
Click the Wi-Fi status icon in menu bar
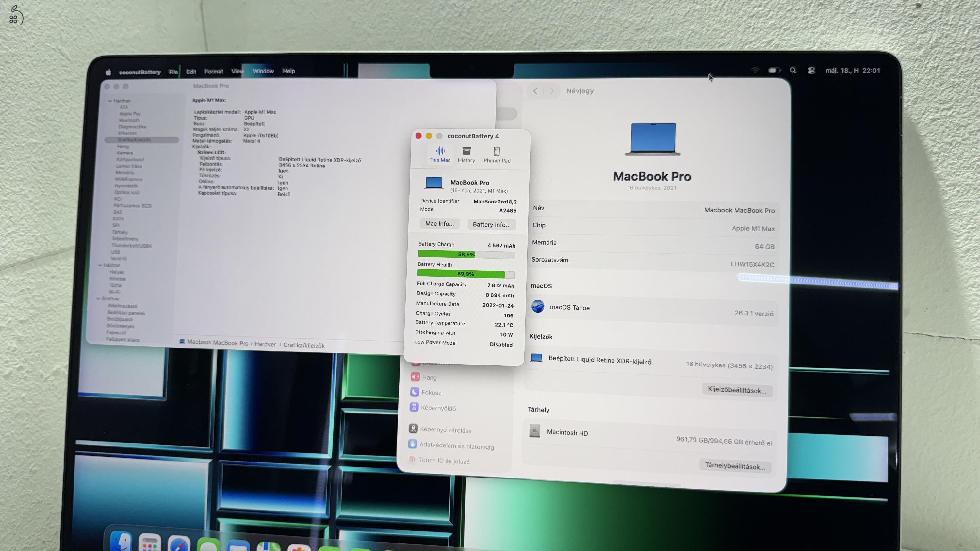(755, 70)
